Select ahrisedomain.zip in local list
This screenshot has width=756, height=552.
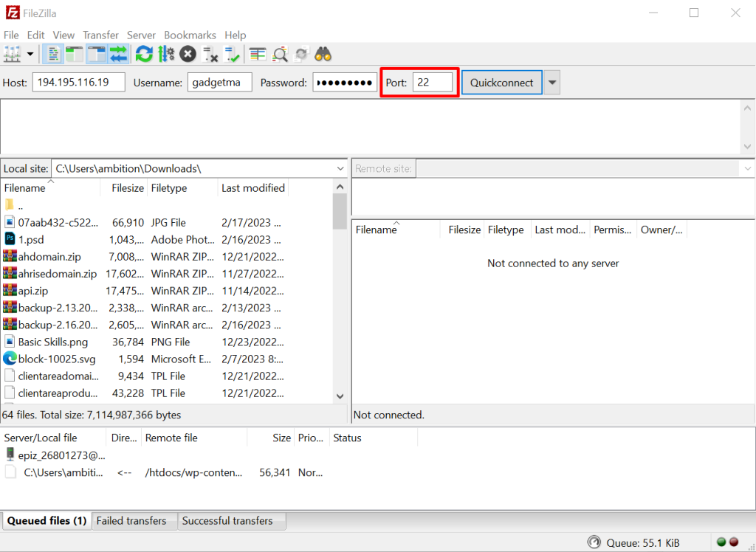[x=166, y=274]
